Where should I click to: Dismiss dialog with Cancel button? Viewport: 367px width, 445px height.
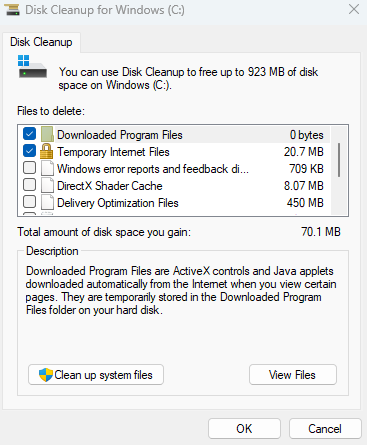(325, 429)
